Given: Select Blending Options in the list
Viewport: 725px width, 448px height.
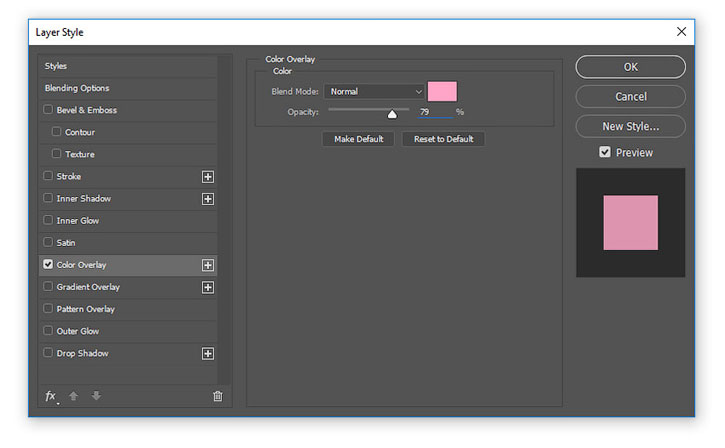Looking at the screenshot, I should click(128, 88).
